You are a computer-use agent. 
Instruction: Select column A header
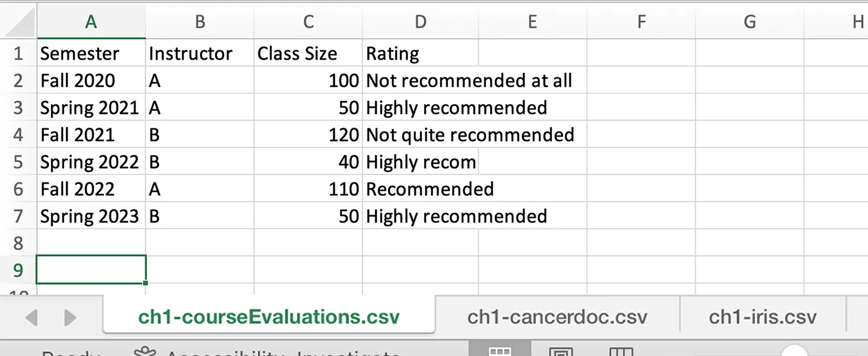click(91, 21)
